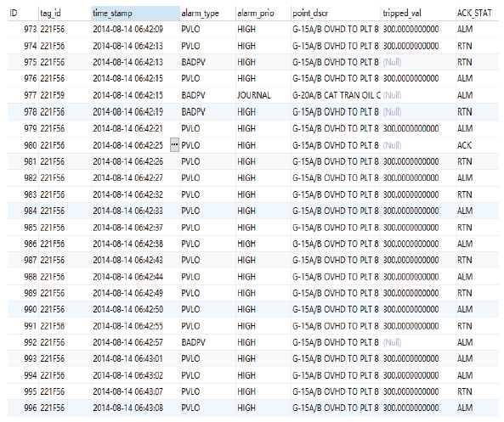Viewport: 504px width, 422px height.
Task: Click the alarm_prio column header
Action: click(x=263, y=14)
